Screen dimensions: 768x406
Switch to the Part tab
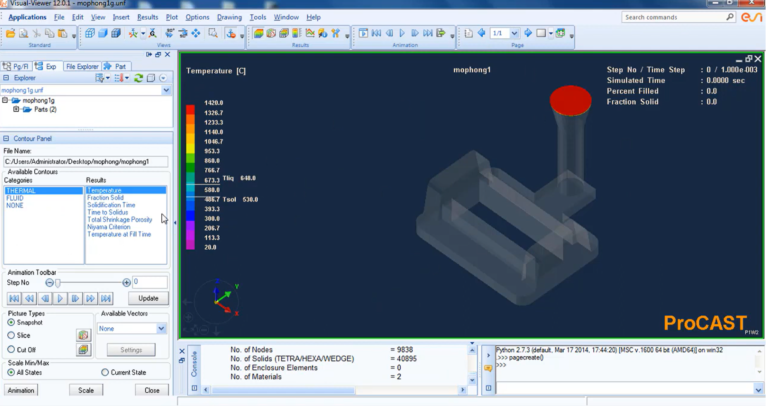(x=116, y=67)
